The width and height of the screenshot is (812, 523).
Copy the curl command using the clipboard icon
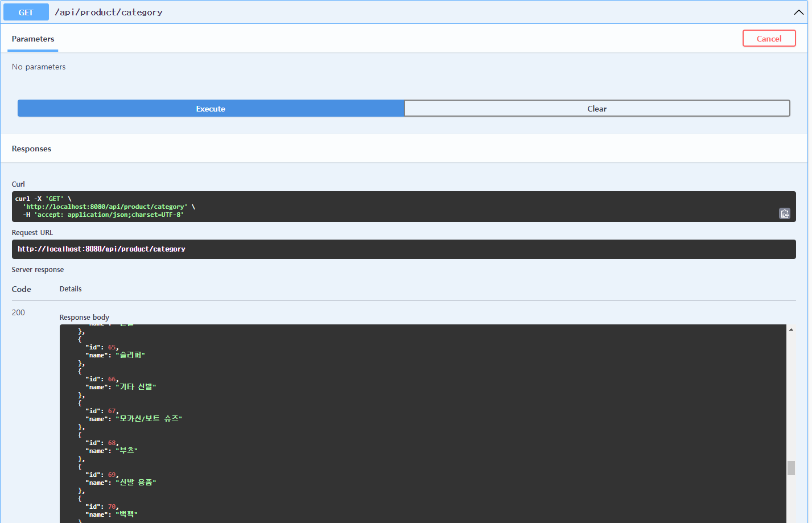(785, 213)
